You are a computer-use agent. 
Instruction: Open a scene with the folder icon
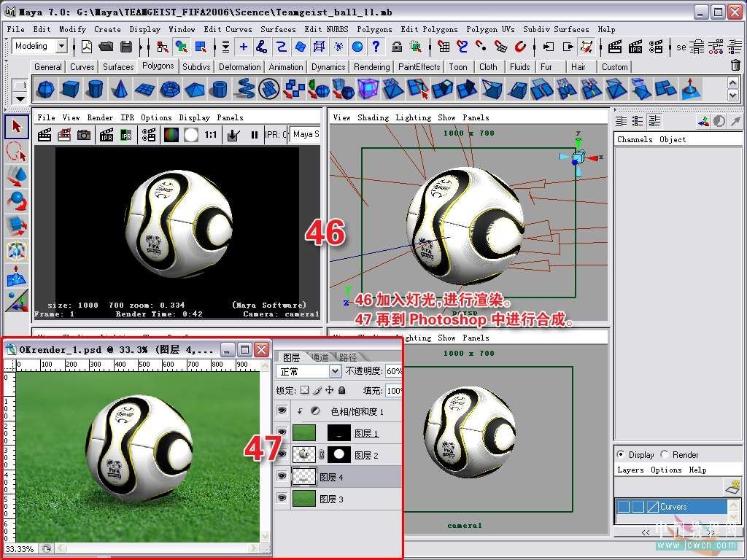107,47
